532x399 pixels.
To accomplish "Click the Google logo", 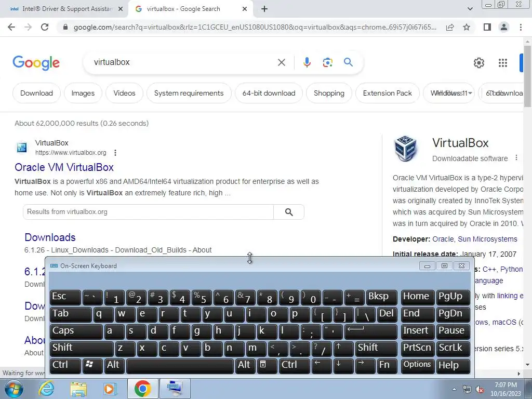I will pos(36,63).
